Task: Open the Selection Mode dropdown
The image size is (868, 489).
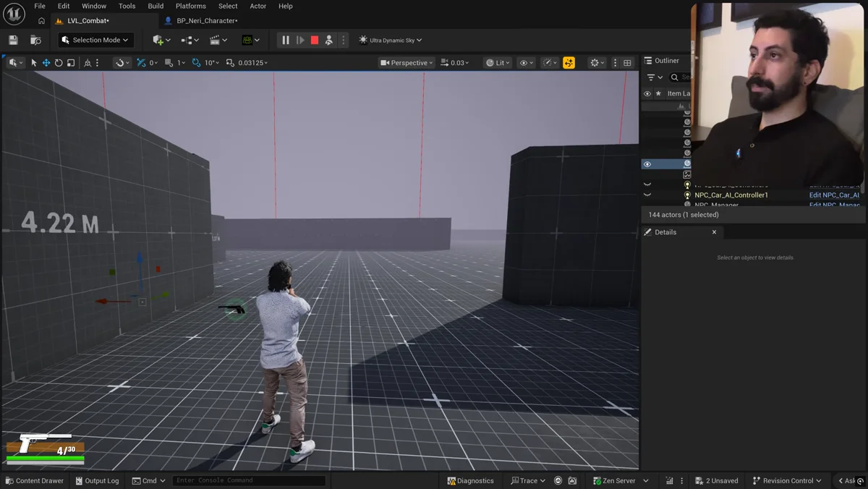Action: click(x=96, y=40)
